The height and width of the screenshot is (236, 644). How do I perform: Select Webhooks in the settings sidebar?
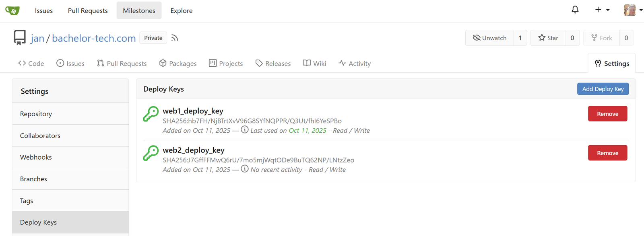pos(70,157)
